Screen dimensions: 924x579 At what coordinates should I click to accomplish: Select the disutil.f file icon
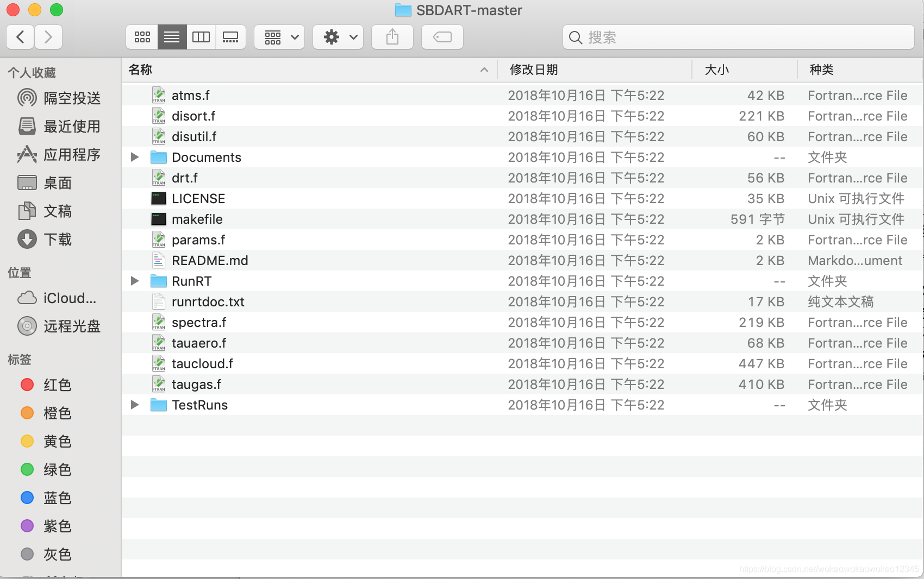(159, 136)
